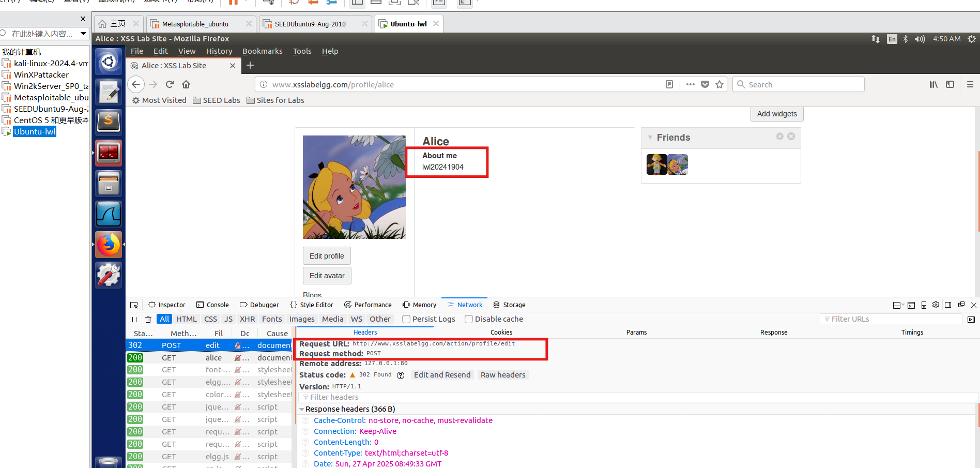980x468 pixels.
Task: Click the Raw headers button
Action: pyautogui.click(x=503, y=375)
